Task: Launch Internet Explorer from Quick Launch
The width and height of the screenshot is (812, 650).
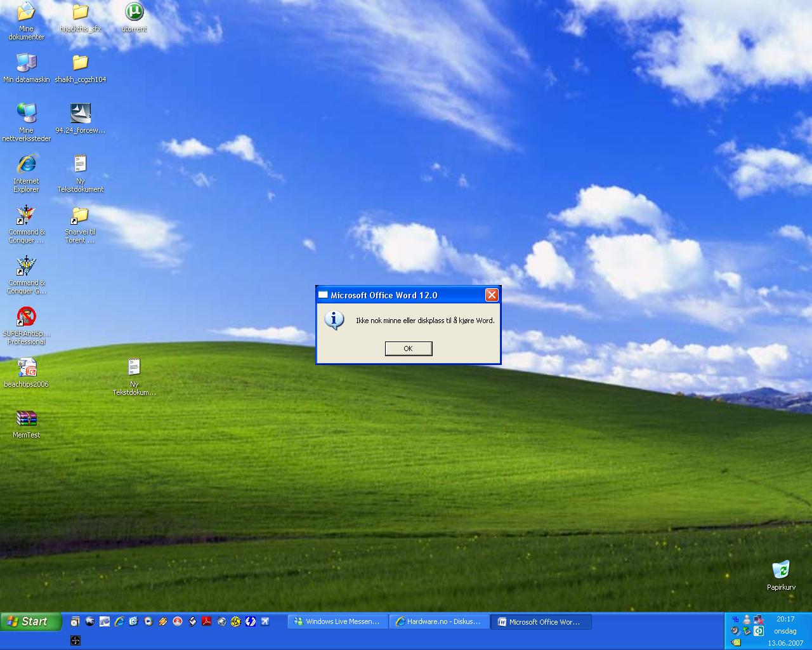Action: pos(119,621)
